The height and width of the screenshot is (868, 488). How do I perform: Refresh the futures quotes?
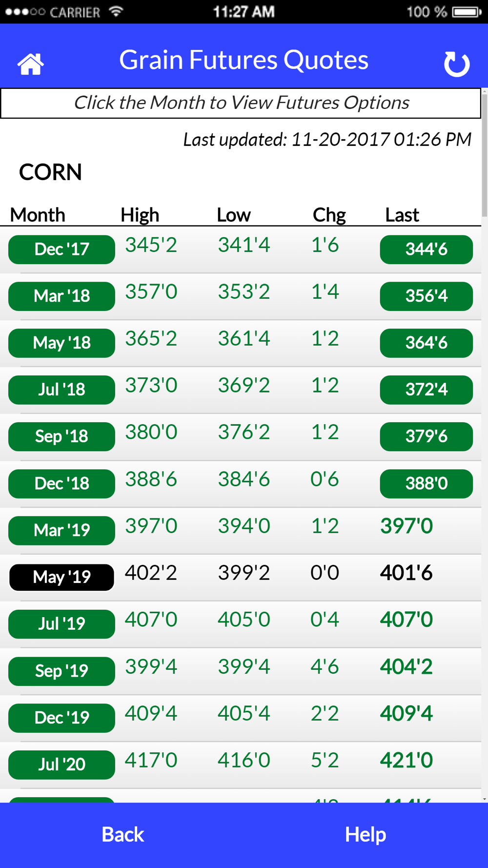point(457,63)
